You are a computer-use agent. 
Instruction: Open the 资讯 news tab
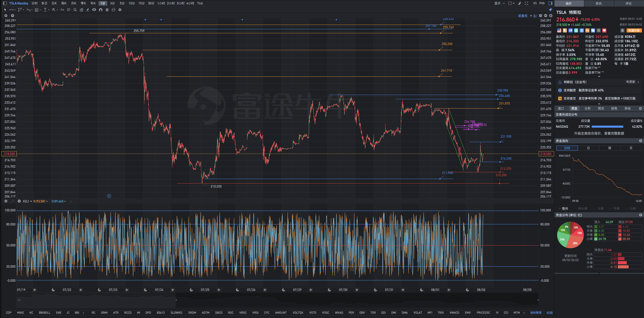599,3
